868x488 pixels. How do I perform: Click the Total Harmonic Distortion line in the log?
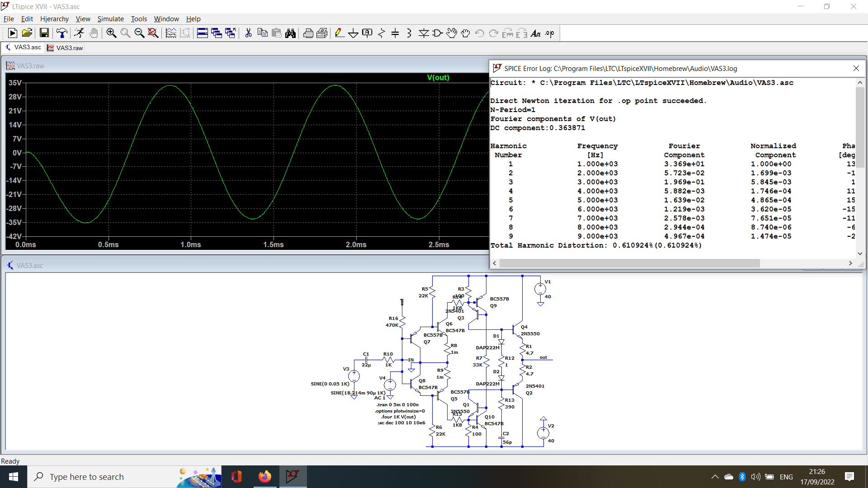(x=596, y=245)
